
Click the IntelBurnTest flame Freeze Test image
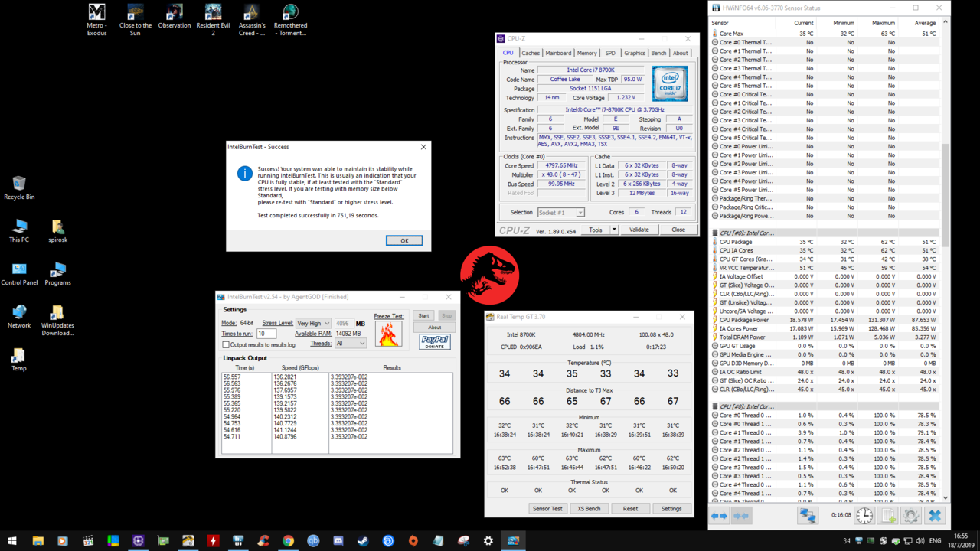pyautogui.click(x=388, y=334)
